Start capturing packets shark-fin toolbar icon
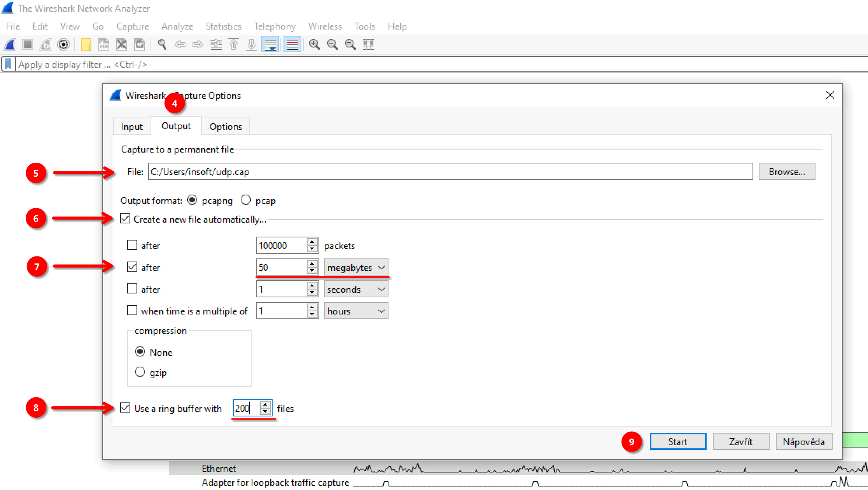Image resolution: width=868 pixels, height=490 pixels. click(10, 44)
